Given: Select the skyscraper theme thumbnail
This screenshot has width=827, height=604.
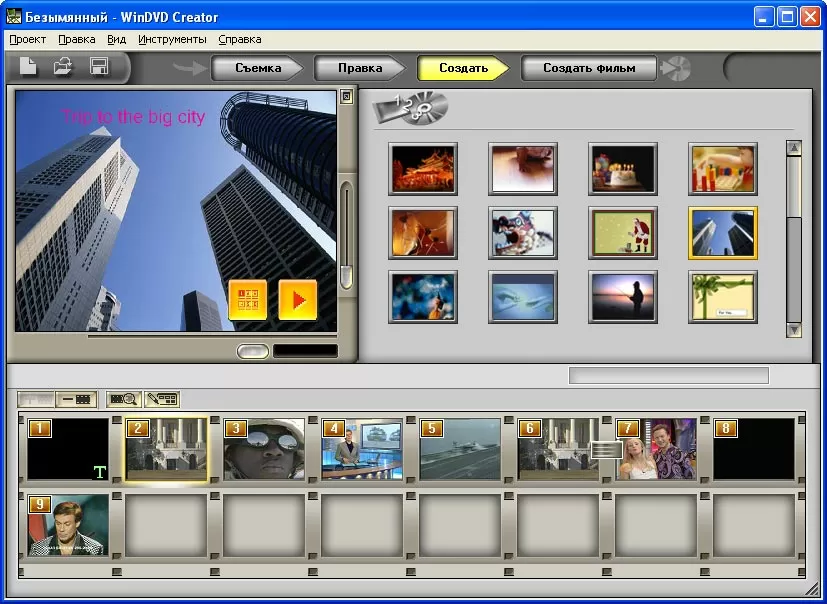Looking at the screenshot, I should click(x=722, y=233).
